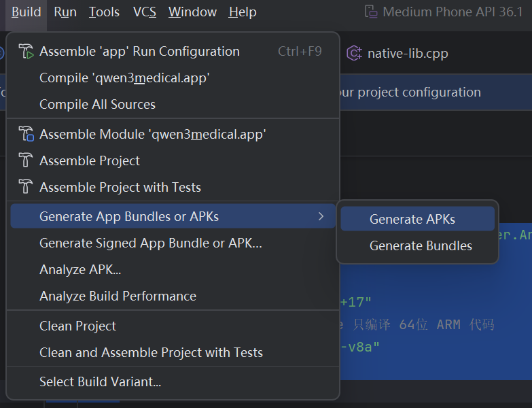The height and width of the screenshot is (408, 532).
Task: Click the hammer icon for Assemble Module 'qwen3medical.app'
Action: coord(26,134)
